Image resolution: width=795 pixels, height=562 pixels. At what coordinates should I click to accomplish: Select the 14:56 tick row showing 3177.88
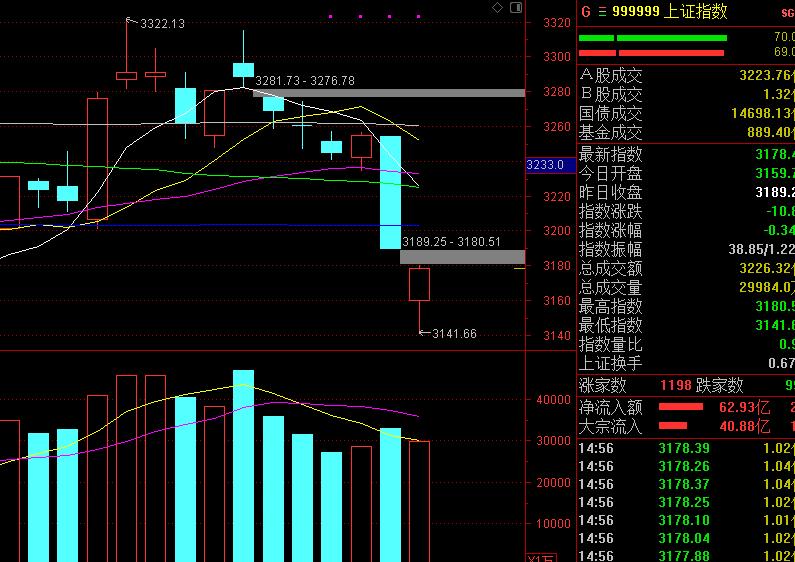coord(686,555)
